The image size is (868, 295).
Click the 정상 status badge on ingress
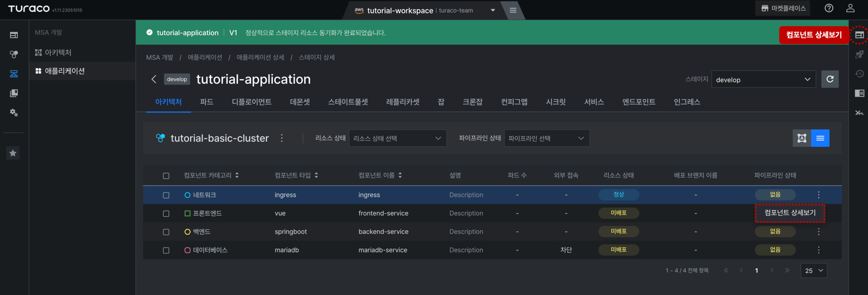[618, 195]
